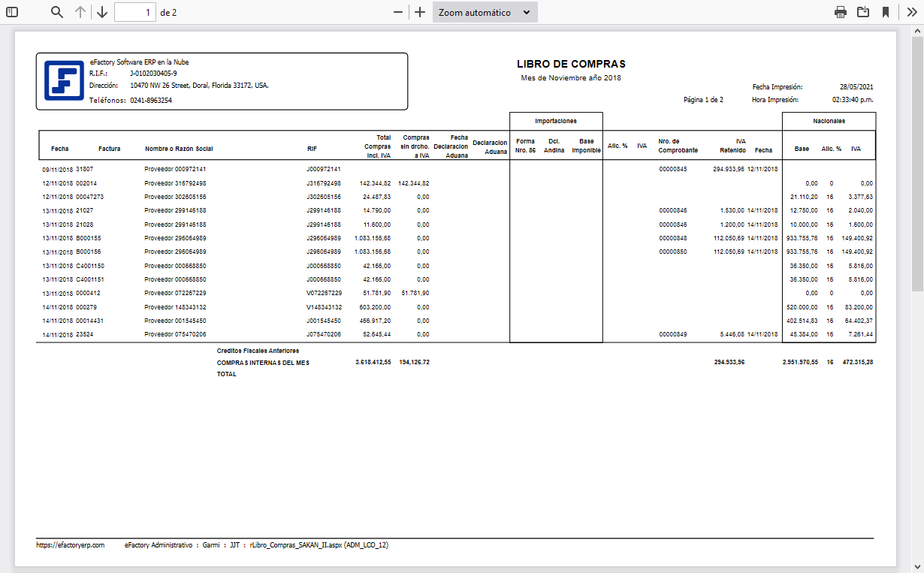The image size is (924, 573).
Task: Go to the next page
Action: [101, 12]
